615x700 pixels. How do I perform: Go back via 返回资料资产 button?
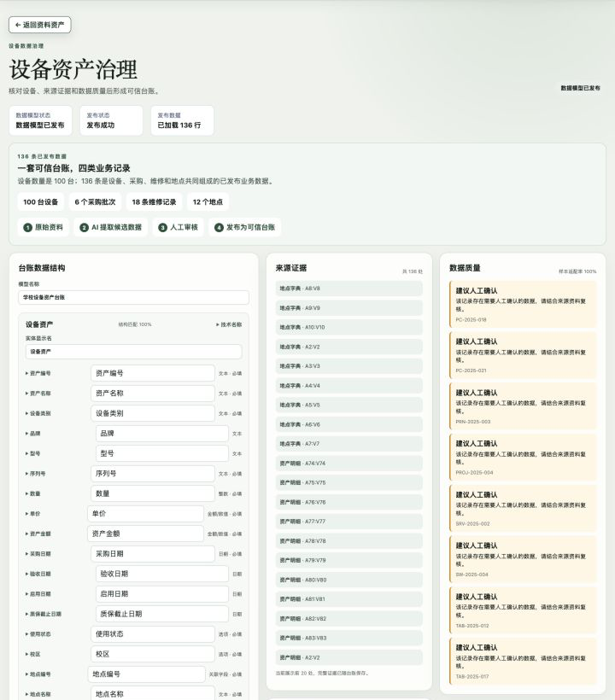[40, 25]
